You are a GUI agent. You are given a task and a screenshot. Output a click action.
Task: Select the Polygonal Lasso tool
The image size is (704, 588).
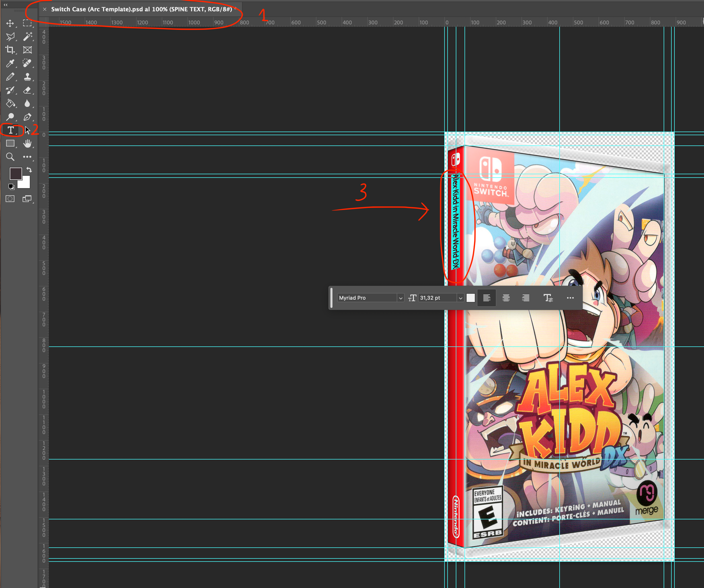[10, 36]
